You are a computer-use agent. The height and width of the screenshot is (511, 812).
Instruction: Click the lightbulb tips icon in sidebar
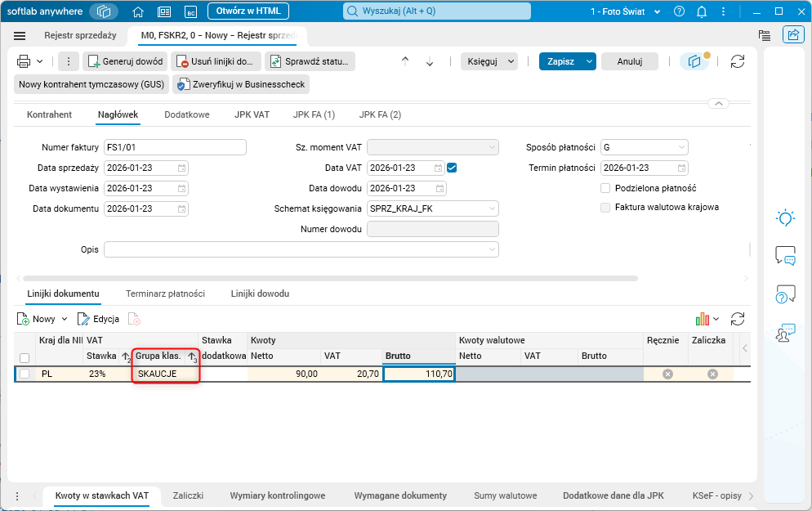(785, 217)
